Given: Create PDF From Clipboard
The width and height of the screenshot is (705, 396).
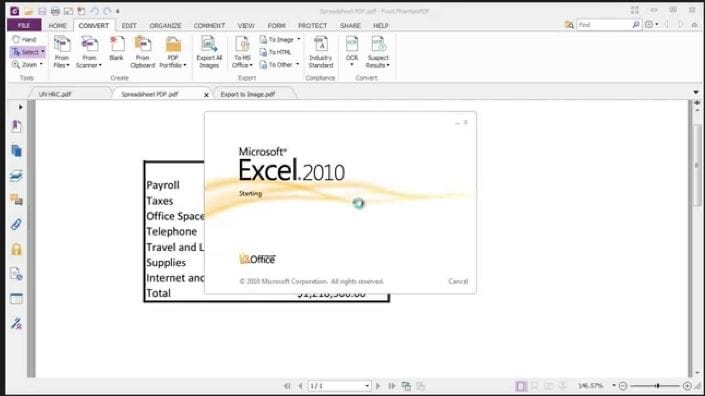Looking at the screenshot, I should pos(143,52).
